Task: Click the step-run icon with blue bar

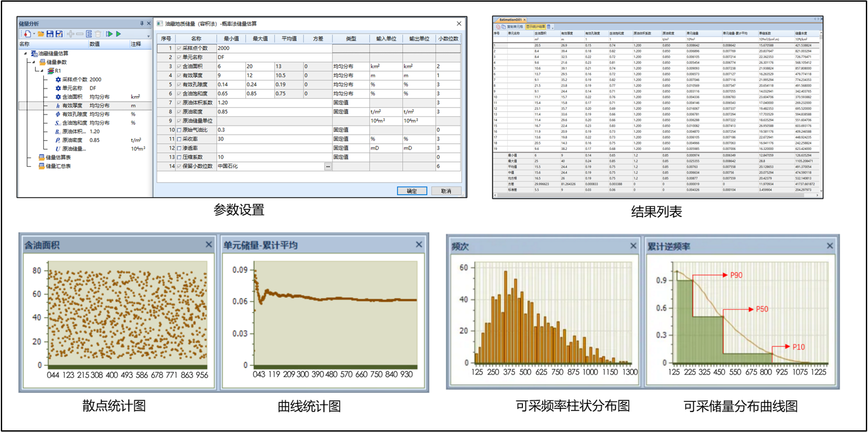Action: coord(109,34)
